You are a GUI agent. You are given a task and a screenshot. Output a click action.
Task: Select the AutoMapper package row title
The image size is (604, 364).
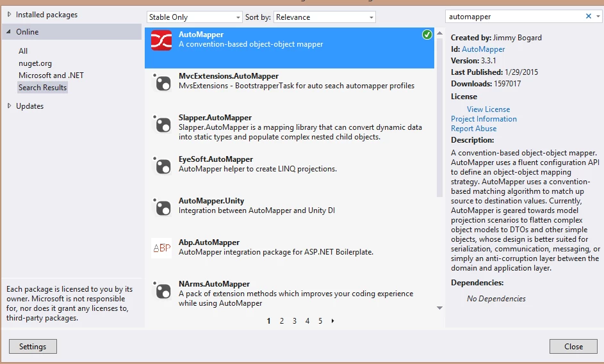click(x=201, y=35)
